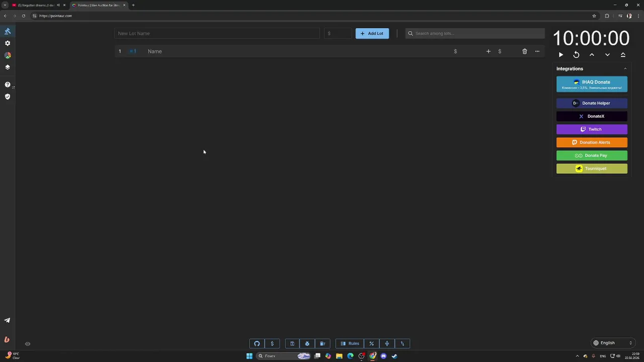The height and width of the screenshot is (362, 644).
Task: Open browser extensions puzzle icon
Action: pyautogui.click(x=607, y=16)
